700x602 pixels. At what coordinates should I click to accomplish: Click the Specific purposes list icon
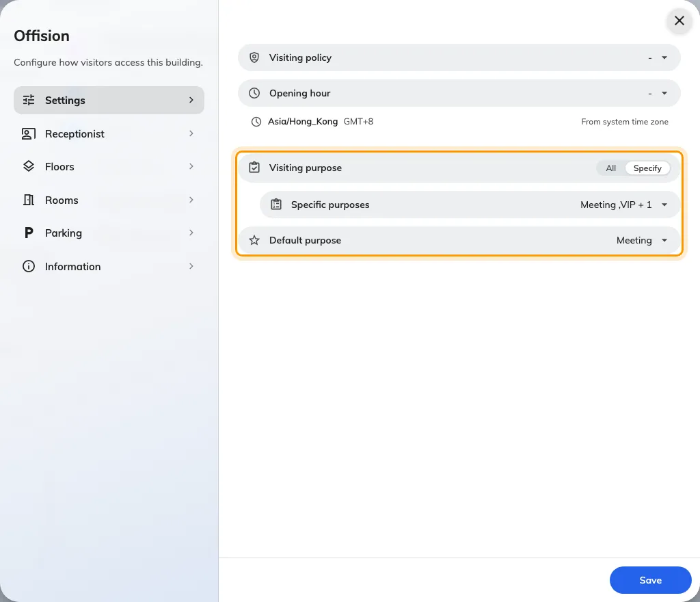[276, 205]
